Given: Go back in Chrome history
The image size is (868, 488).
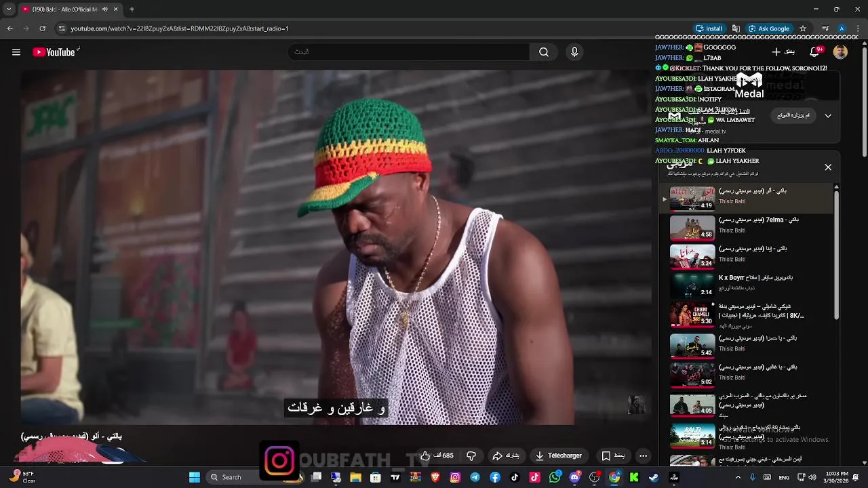Looking at the screenshot, I should point(10,28).
